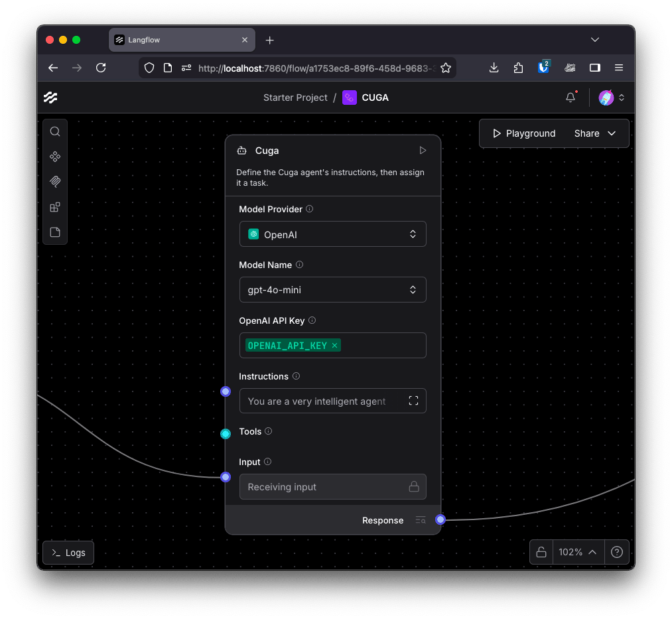Viewport: 672px width, 619px height.
Task: Open the bundles icon in left sidebar
Action: click(55, 207)
